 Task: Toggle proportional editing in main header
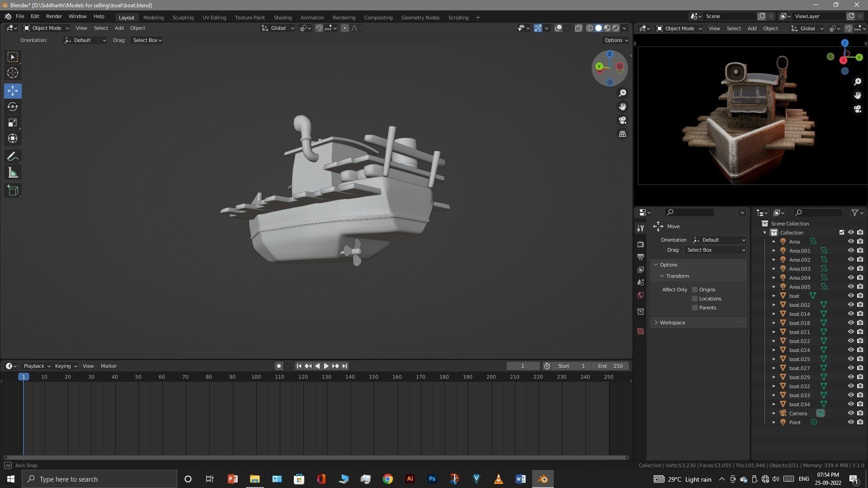(x=345, y=28)
